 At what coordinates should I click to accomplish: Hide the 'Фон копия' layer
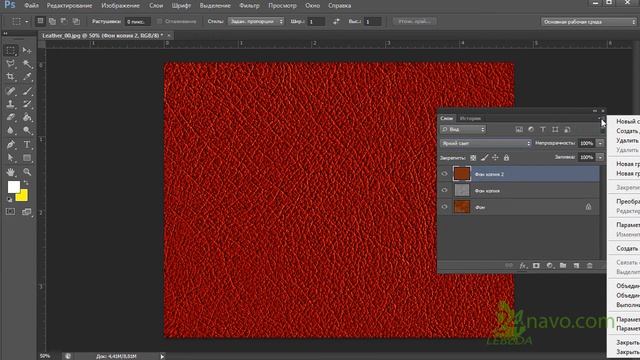(x=444, y=190)
